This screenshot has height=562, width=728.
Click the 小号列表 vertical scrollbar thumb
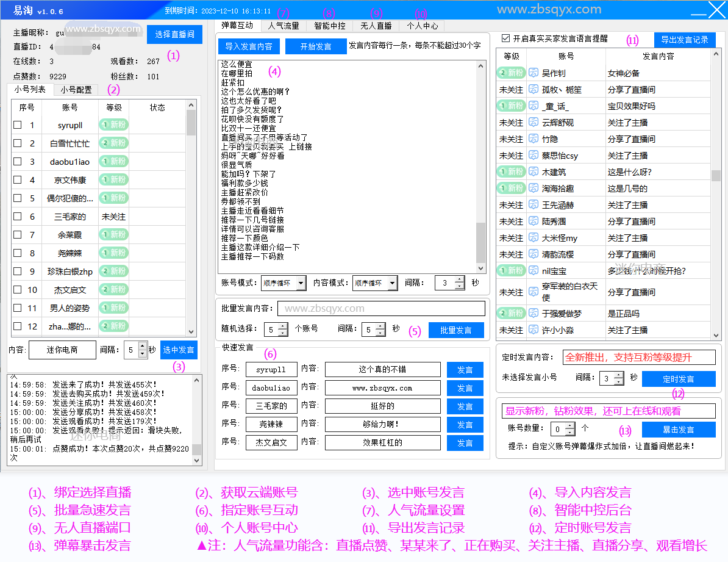click(191, 123)
